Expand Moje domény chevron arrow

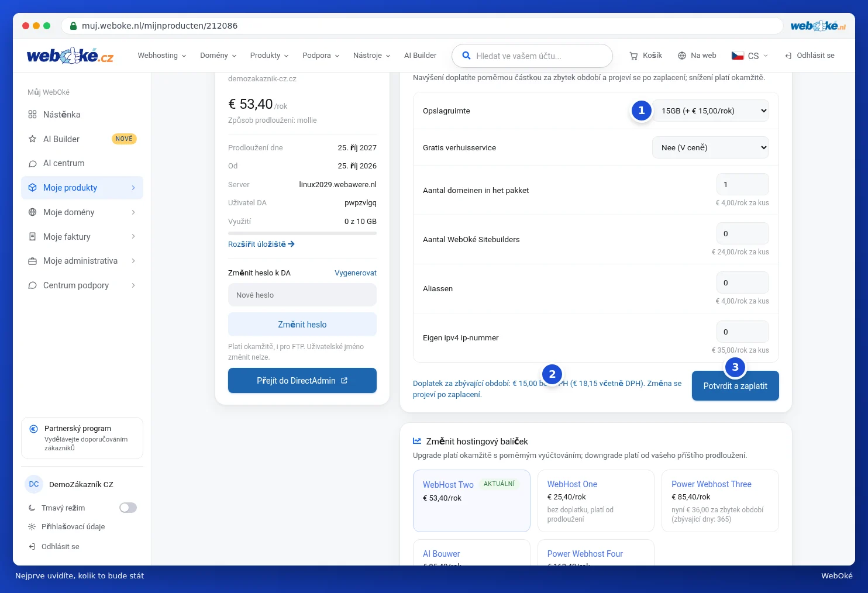point(133,212)
